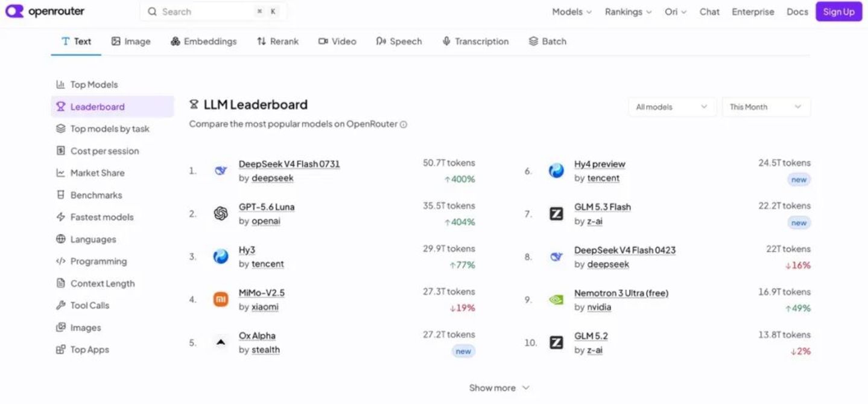Click the Cost per session dollar icon
This screenshot has width=868, height=404.
click(x=60, y=150)
